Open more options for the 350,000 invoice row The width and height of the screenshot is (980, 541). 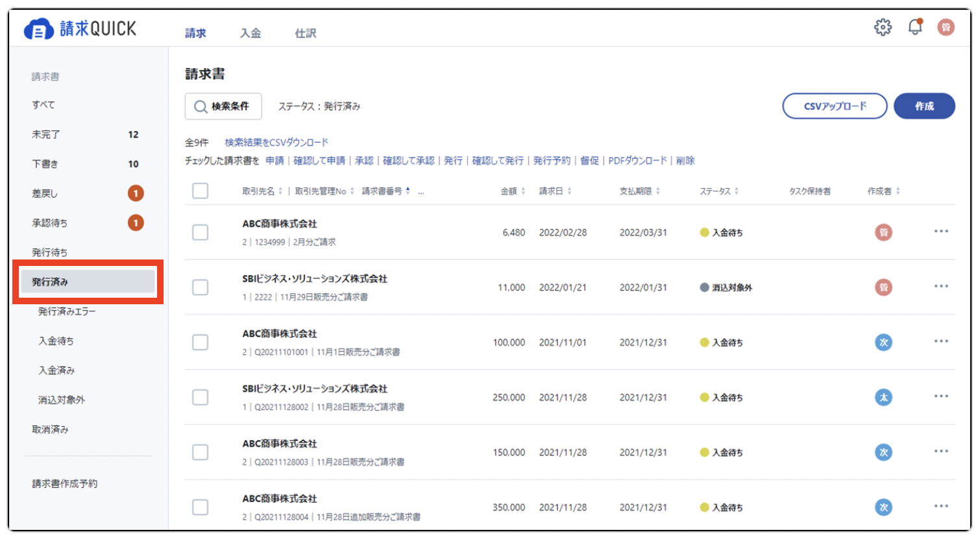click(x=941, y=507)
